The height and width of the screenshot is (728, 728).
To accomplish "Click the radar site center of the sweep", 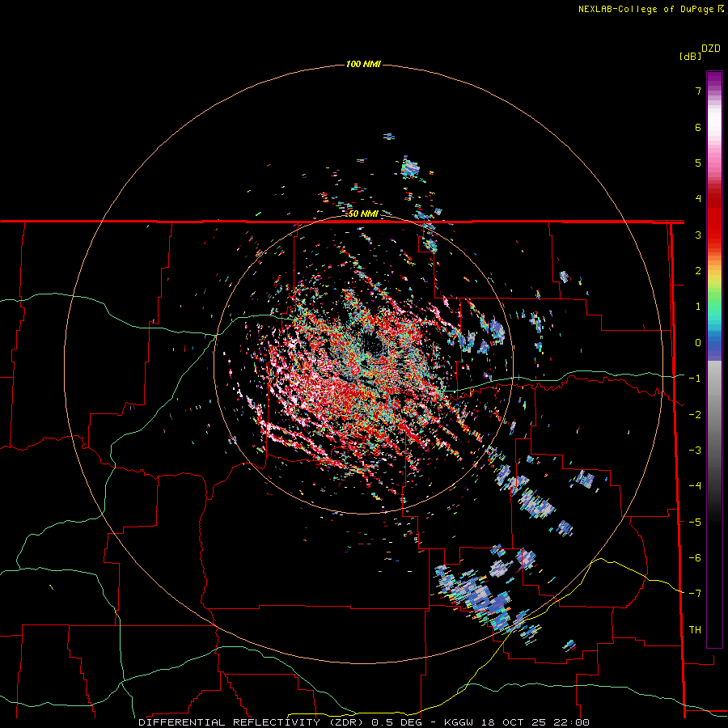I will tap(363, 363).
